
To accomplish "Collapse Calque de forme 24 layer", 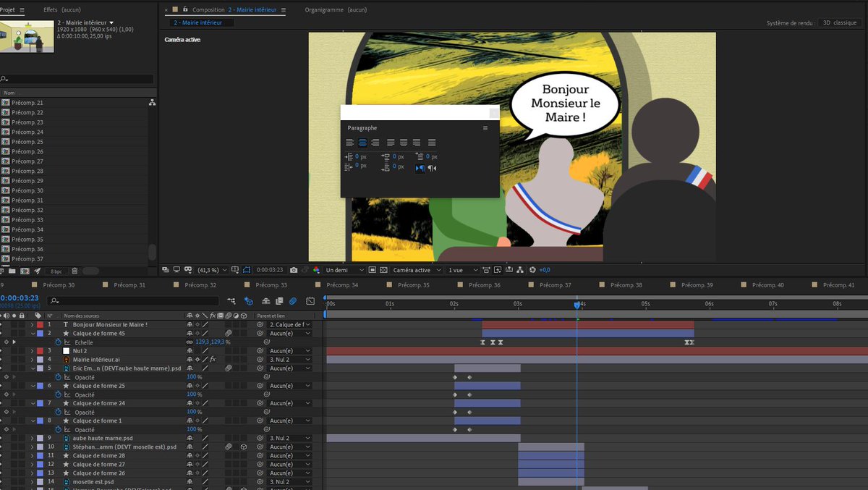I will (x=32, y=403).
